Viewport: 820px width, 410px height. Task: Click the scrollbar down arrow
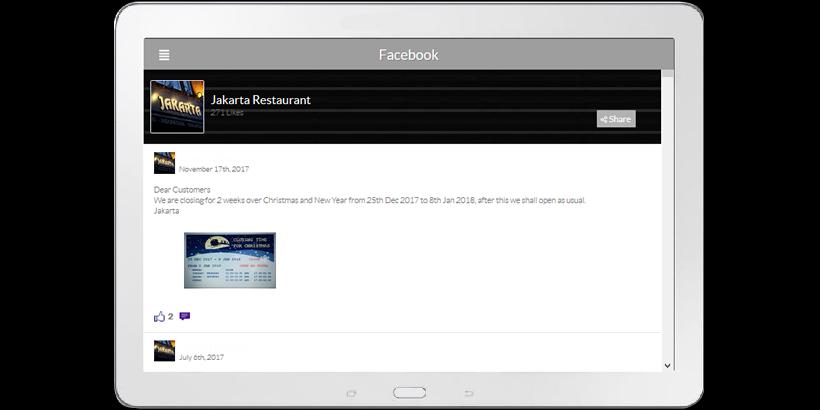[x=667, y=366]
